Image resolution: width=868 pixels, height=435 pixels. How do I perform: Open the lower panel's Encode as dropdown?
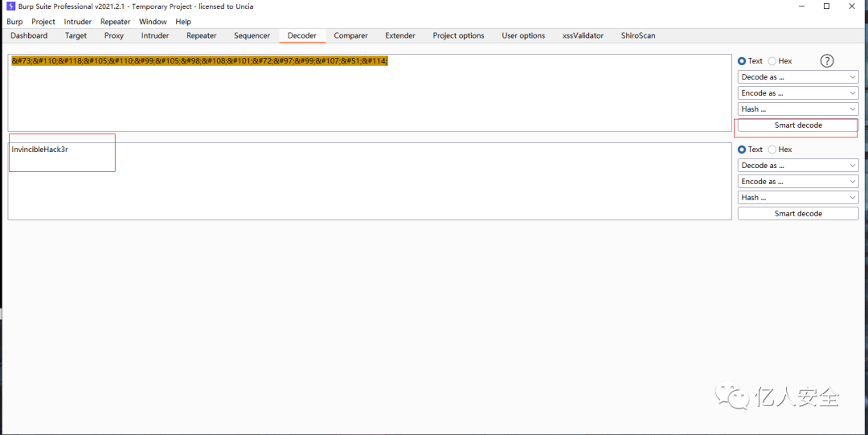pos(798,181)
